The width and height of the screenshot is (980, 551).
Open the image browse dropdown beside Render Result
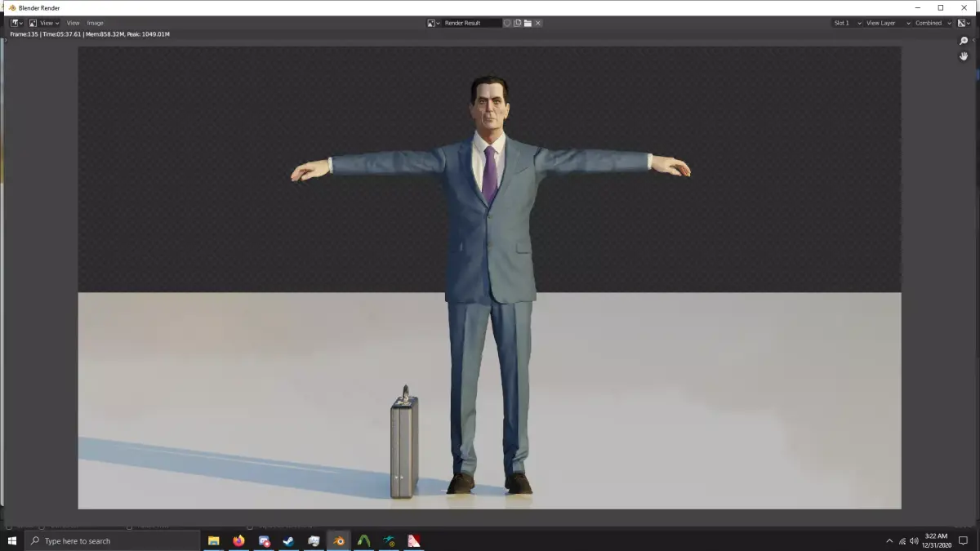click(434, 23)
